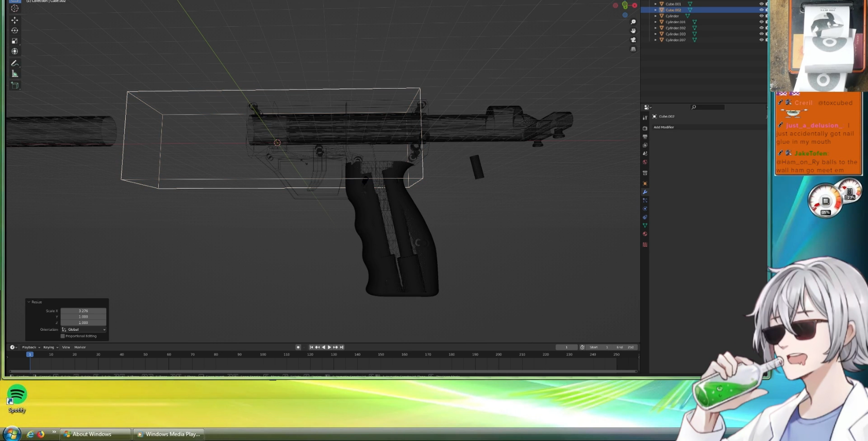Toggle visibility eye for Cylinder.002

761,28
